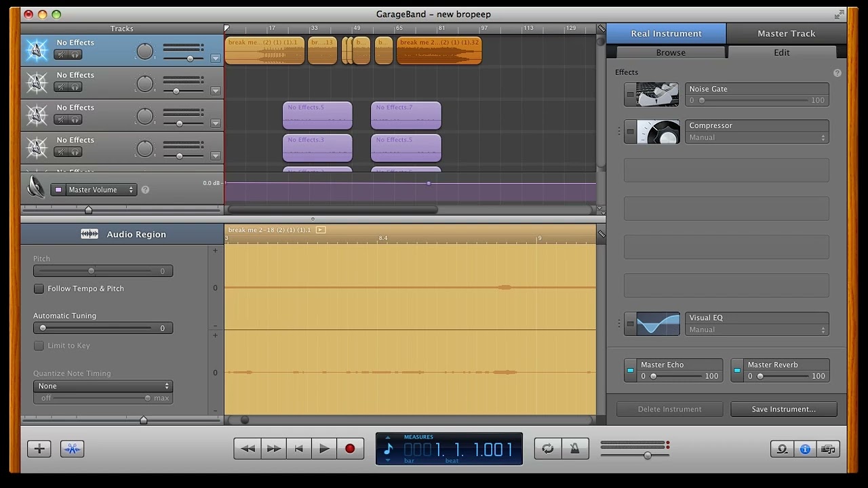This screenshot has height=488, width=868.
Task: Open the Quantize Note Timing None dropdown
Action: pos(103,386)
